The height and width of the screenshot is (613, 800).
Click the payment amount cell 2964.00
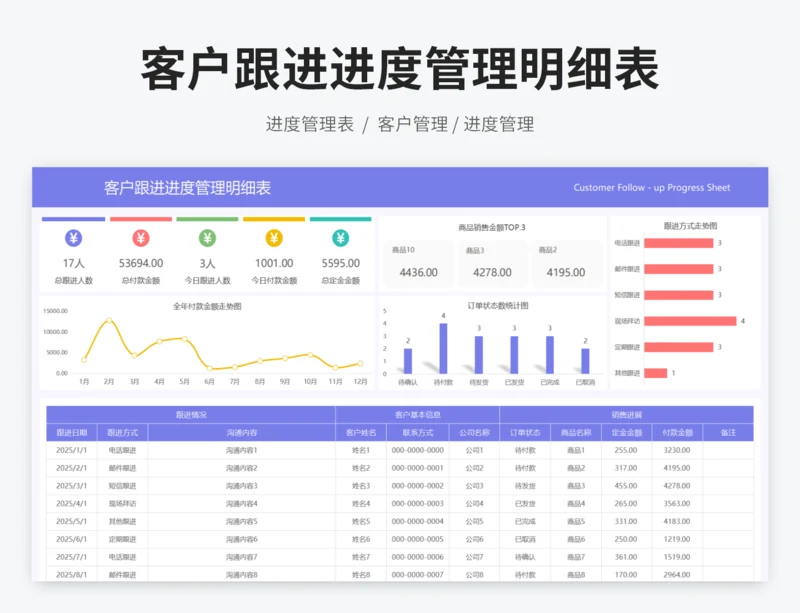click(677, 574)
